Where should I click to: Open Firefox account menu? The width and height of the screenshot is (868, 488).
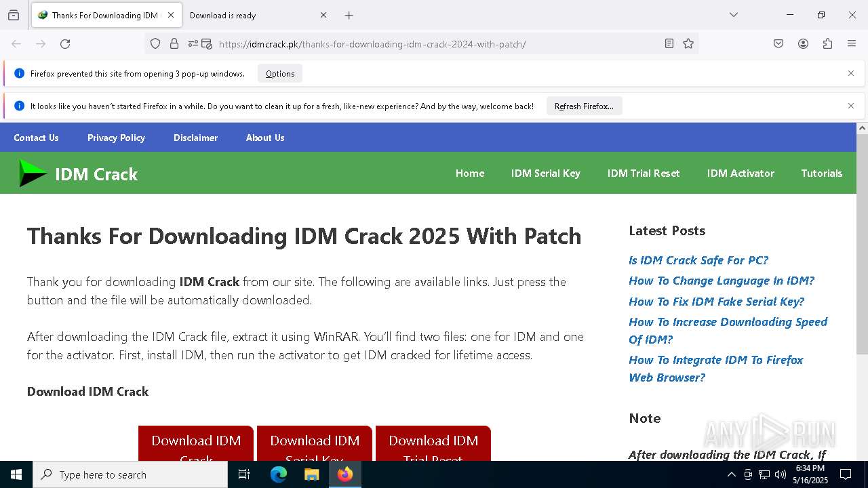click(x=803, y=43)
